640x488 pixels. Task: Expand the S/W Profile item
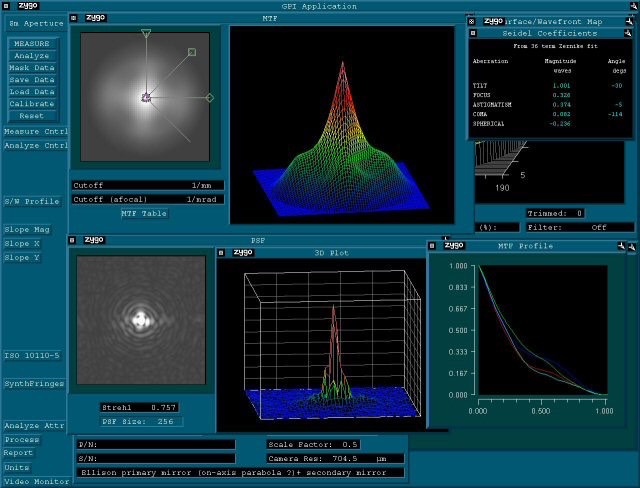[33, 201]
